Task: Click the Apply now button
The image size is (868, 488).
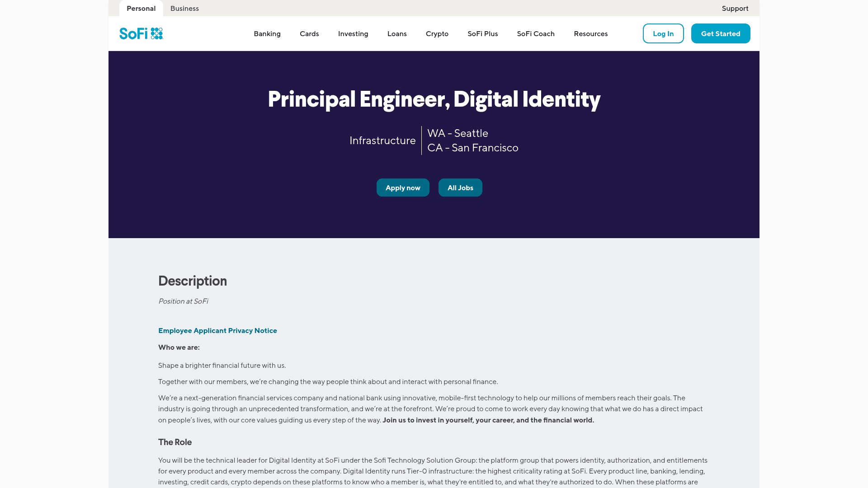Action: 403,188
